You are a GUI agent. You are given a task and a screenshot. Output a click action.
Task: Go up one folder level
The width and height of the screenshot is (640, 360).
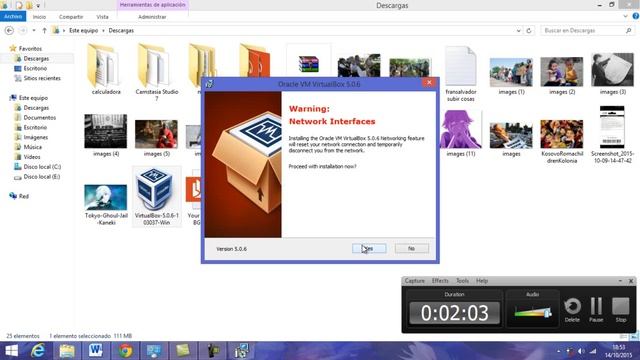click(x=44, y=31)
